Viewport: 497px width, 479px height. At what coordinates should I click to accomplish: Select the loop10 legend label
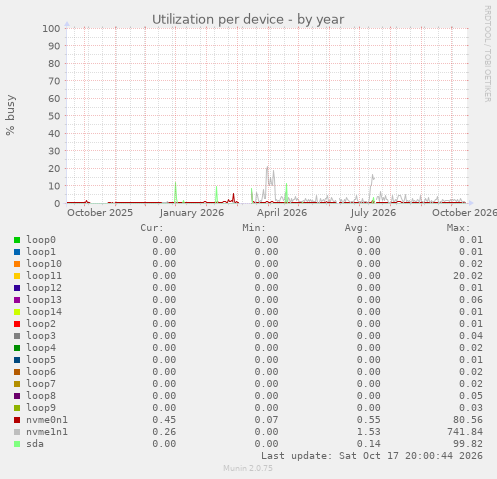[44, 264]
